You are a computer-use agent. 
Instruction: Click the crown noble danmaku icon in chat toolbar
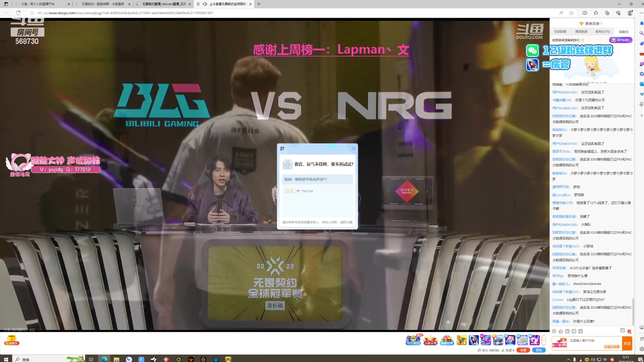[x=561, y=331]
